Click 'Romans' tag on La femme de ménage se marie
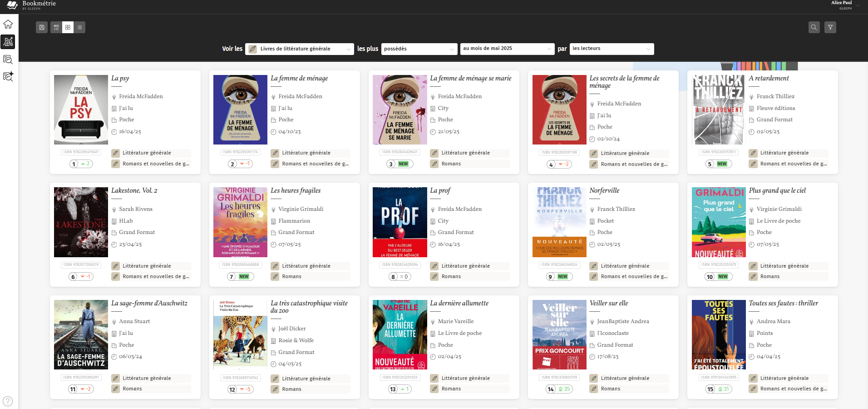 tap(470, 164)
